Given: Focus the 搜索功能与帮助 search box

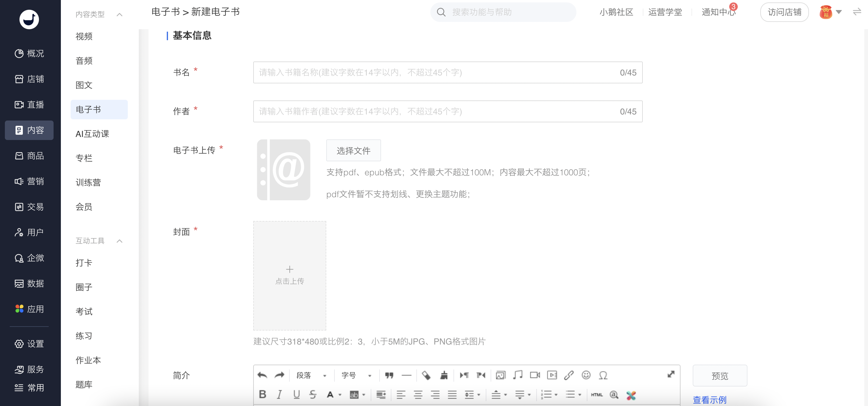Looking at the screenshot, I should (x=503, y=12).
